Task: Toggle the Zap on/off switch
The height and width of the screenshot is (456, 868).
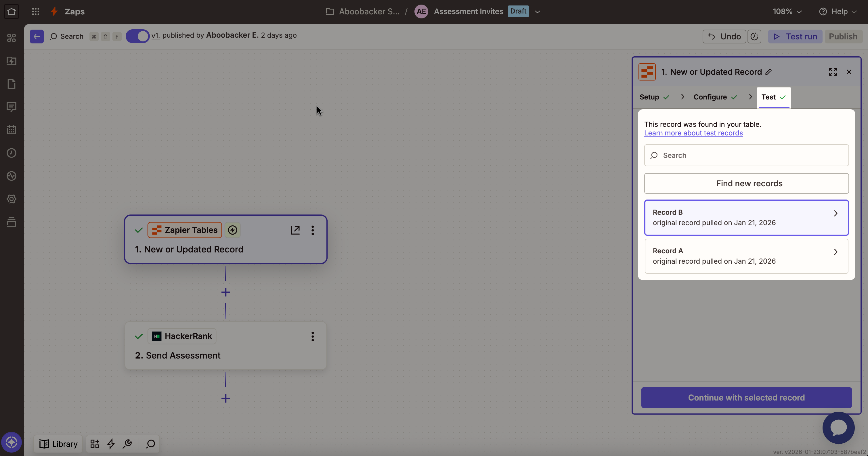Action: tap(137, 36)
